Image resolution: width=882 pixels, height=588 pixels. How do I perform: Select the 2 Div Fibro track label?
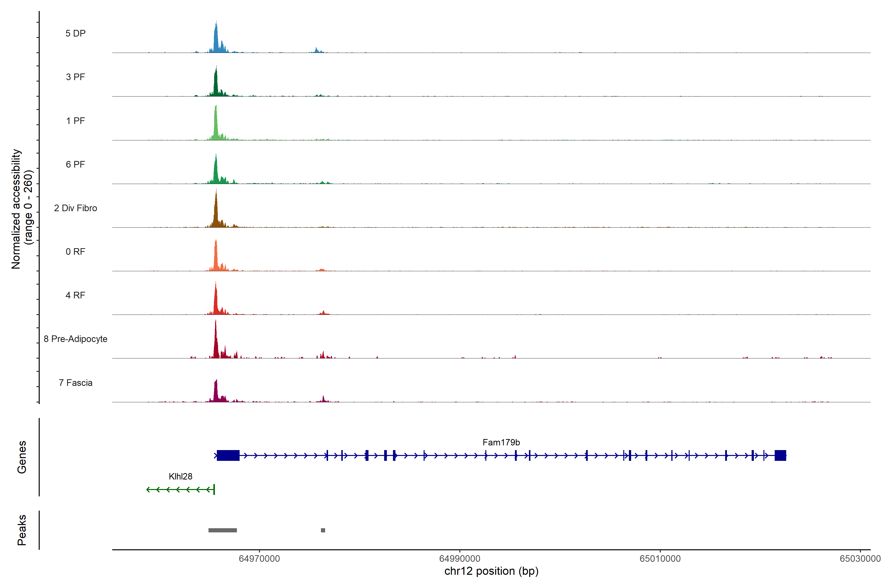pos(75,208)
